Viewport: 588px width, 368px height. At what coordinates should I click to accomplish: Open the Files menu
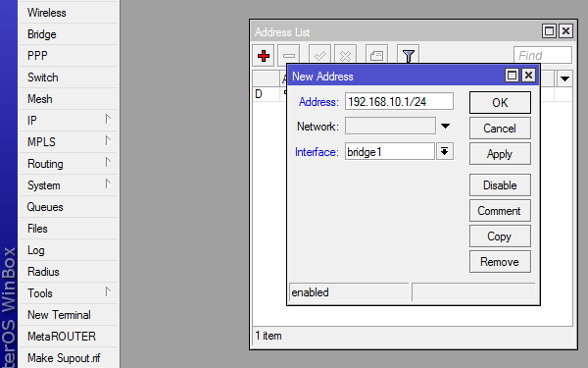(x=69, y=229)
